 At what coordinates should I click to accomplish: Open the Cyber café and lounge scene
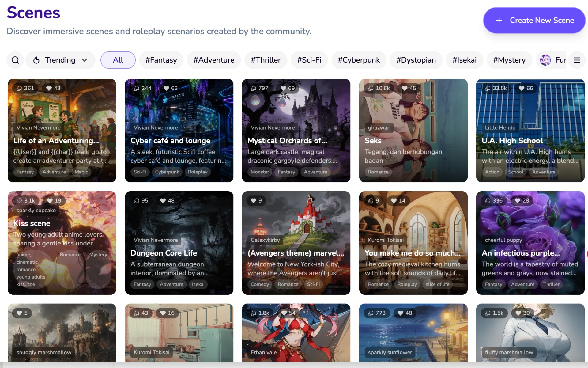click(x=170, y=141)
